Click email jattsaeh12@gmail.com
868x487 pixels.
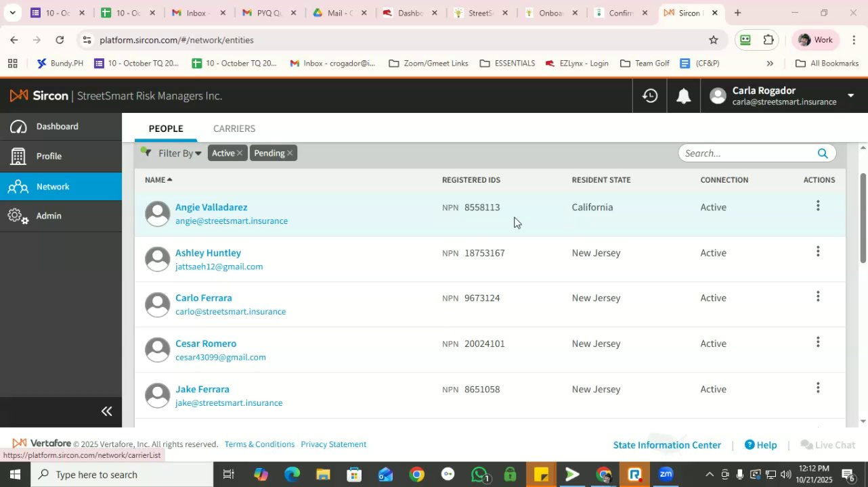click(219, 266)
